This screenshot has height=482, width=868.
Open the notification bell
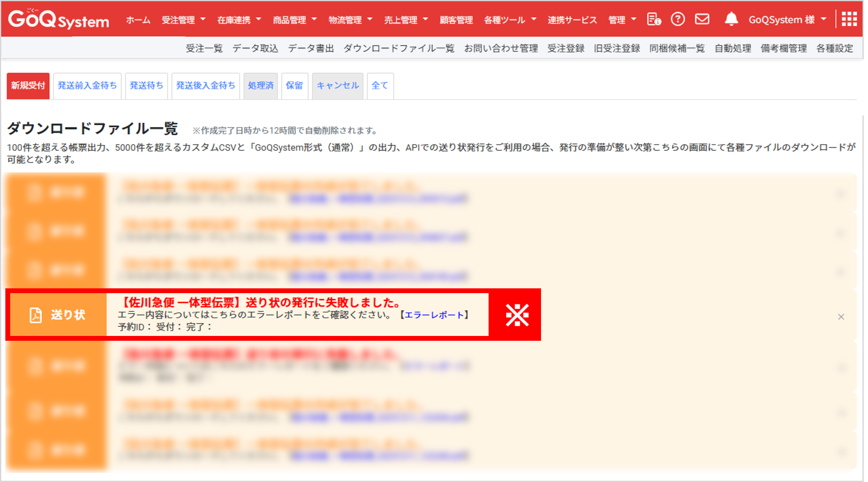click(731, 20)
